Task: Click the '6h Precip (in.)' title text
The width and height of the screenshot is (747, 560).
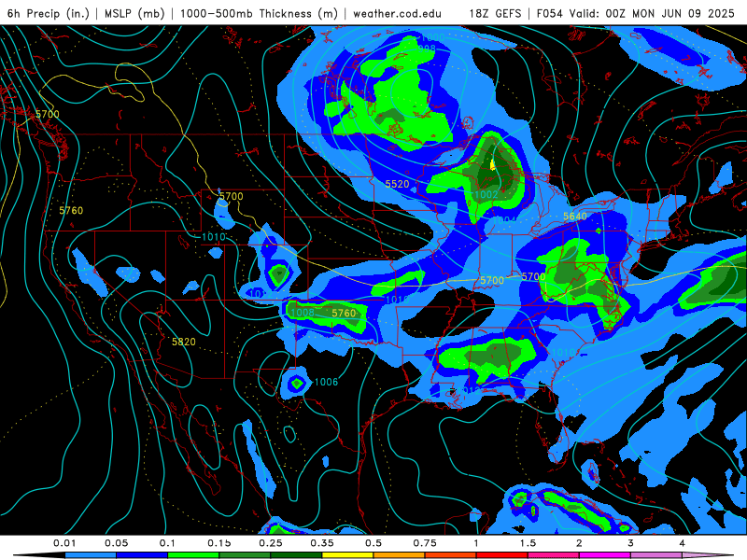Action: [49, 13]
